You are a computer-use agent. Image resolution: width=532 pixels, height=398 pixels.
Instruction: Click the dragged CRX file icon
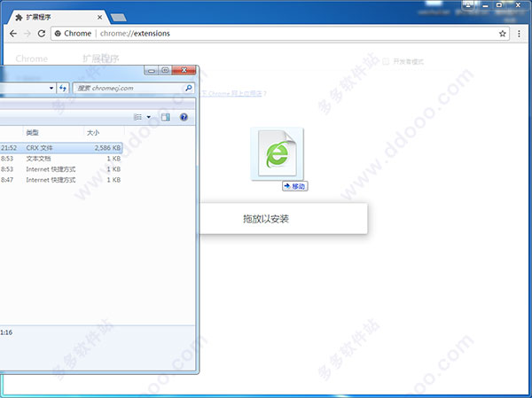[x=278, y=153]
